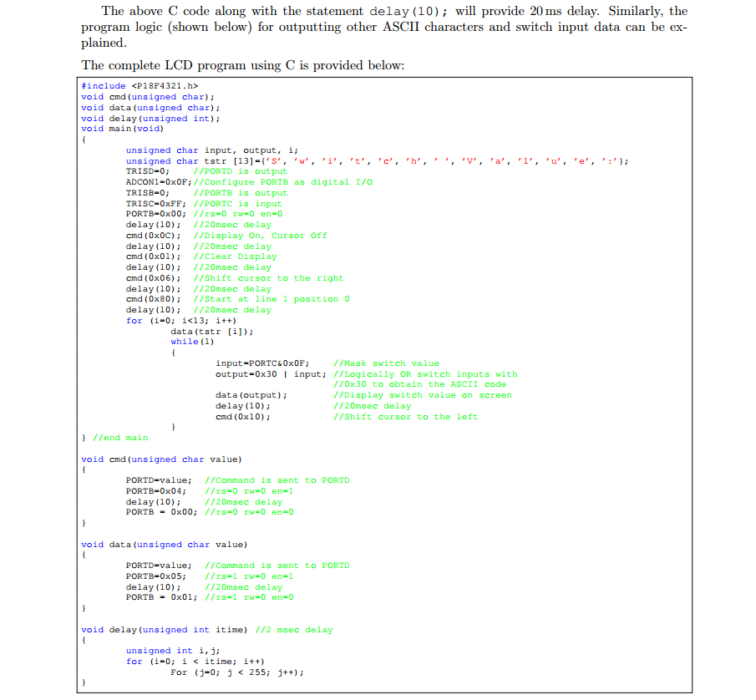The width and height of the screenshot is (756, 700).
Task: Click 'PORTB=0x04;' statement
Action: (156, 491)
